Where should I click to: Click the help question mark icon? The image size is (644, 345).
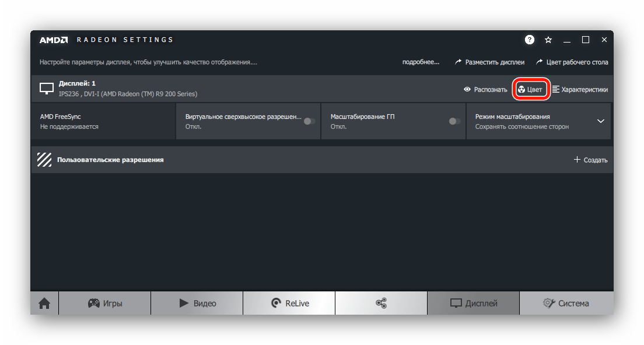point(529,40)
